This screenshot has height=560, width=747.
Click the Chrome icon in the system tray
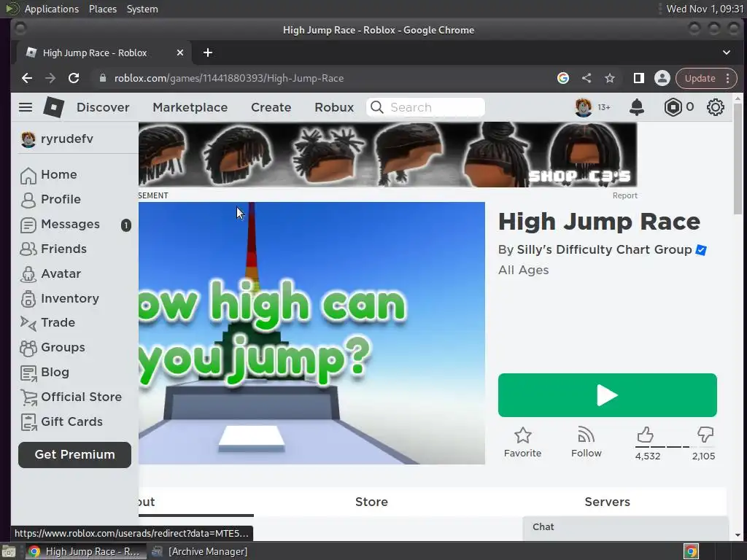point(691,551)
